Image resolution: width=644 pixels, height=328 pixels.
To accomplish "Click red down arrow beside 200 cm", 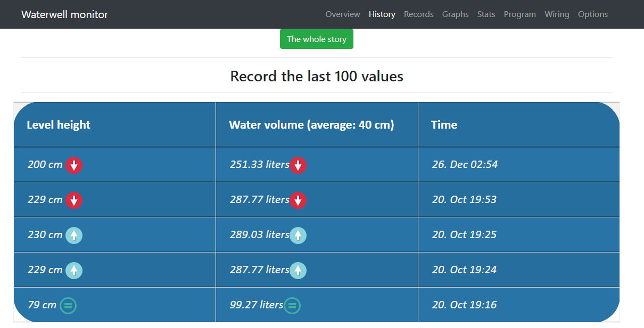I will [x=74, y=165].
